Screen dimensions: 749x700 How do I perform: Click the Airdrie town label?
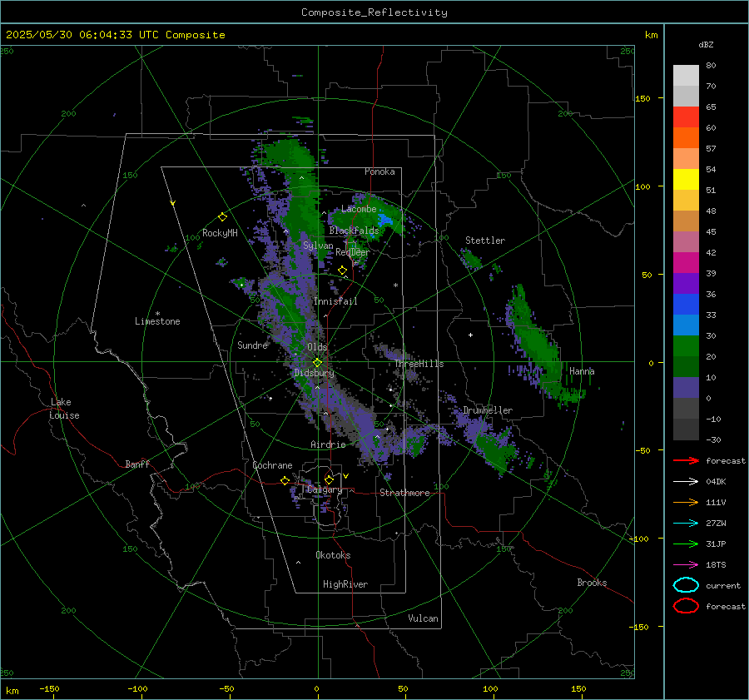coord(328,444)
